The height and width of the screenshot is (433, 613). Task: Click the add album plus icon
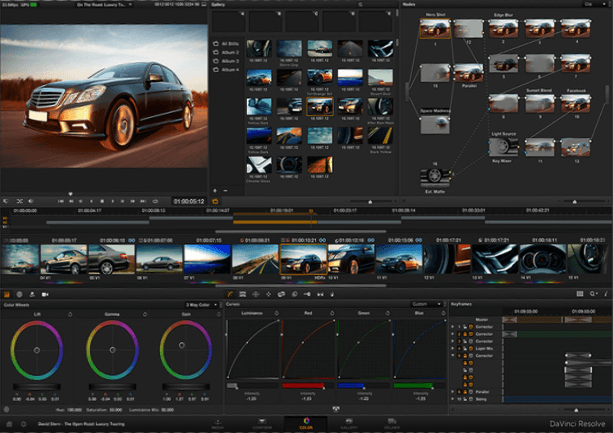tap(215, 191)
